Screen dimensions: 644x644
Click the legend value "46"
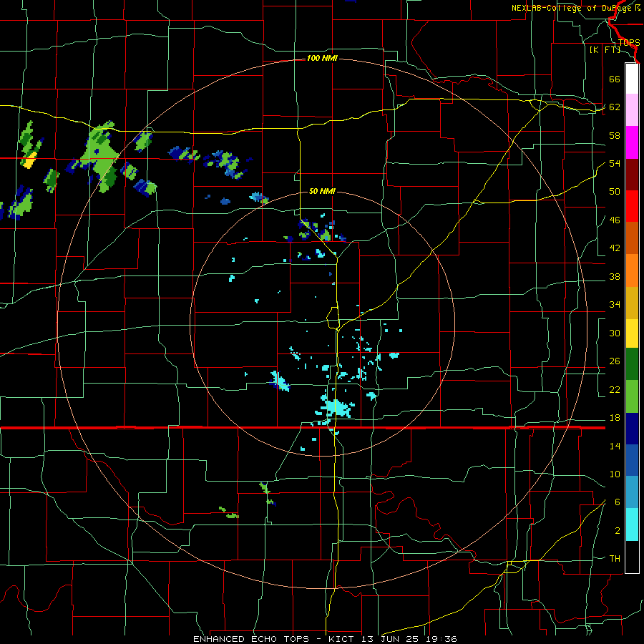(x=615, y=220)
